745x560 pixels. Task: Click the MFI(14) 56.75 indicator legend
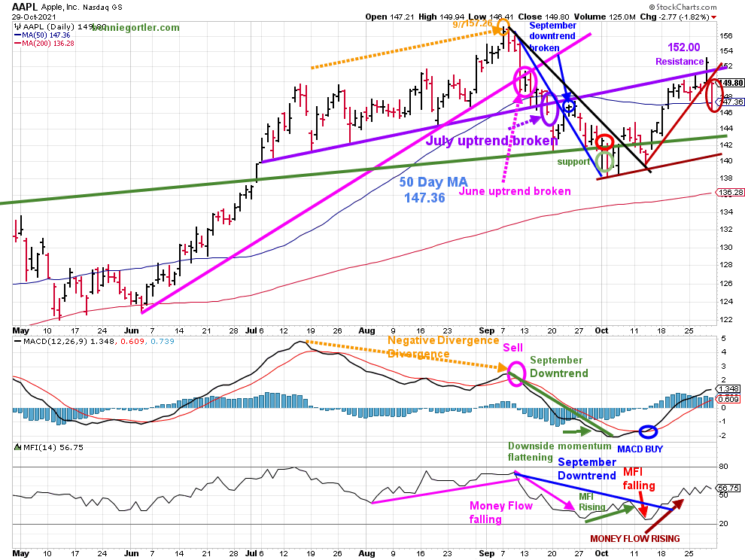point(49,447)
